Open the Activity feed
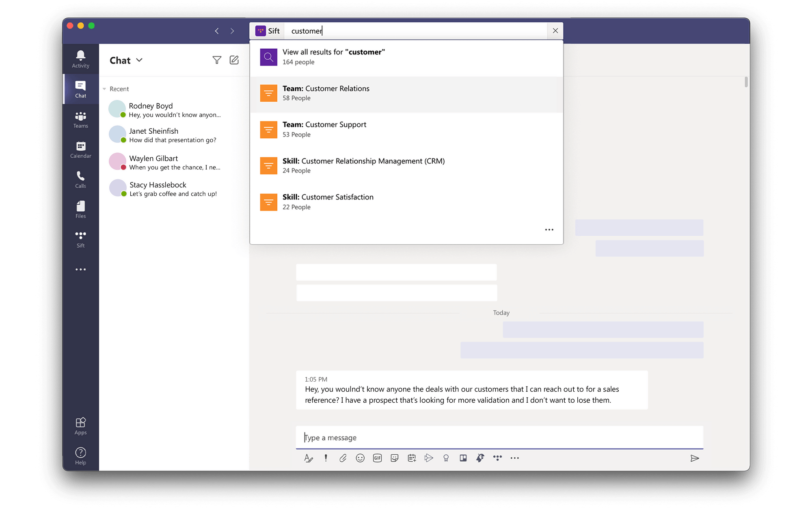Viewport: 812px width, 508px height. pos(80,58)
